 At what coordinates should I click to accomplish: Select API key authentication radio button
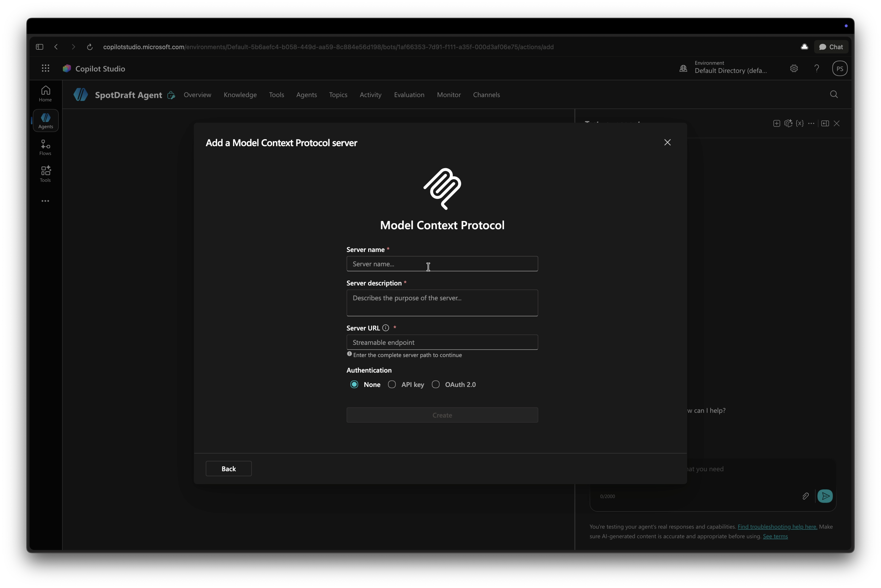point(392,385)
